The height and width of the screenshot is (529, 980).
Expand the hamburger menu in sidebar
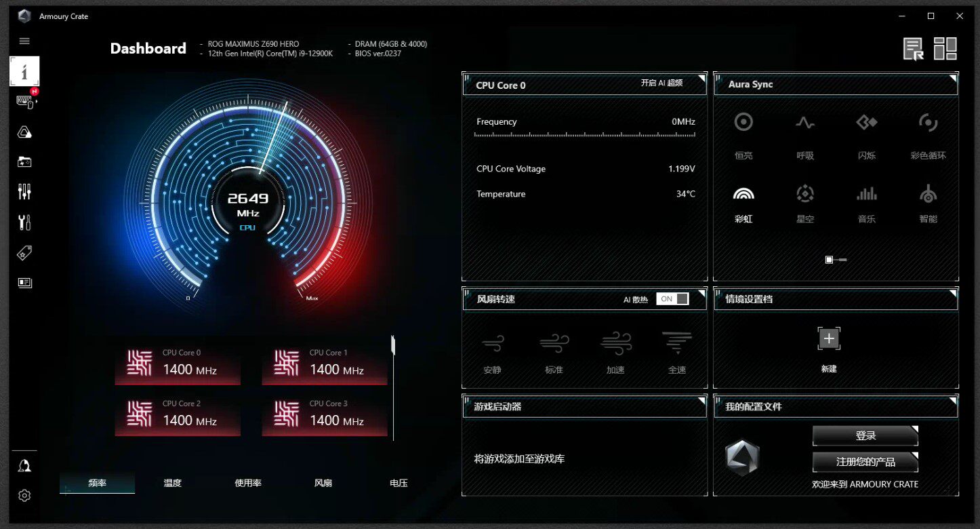coord(24,41)
